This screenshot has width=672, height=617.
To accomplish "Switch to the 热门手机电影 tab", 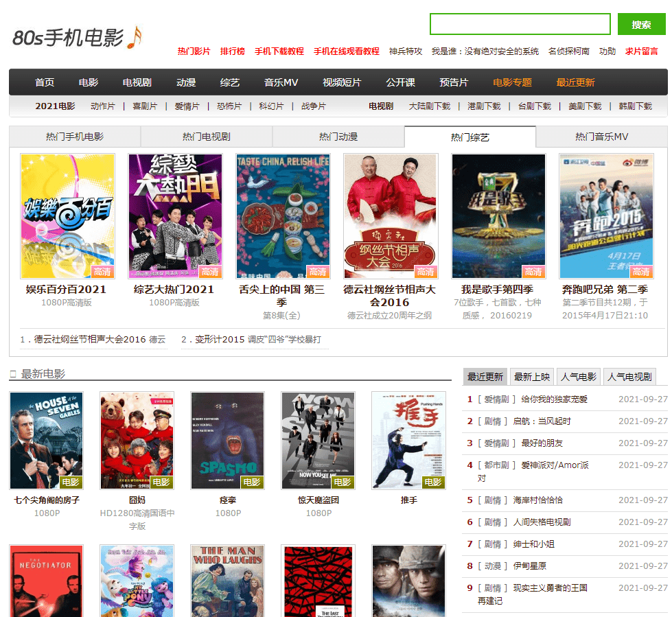I will click(x=75, y=137).
